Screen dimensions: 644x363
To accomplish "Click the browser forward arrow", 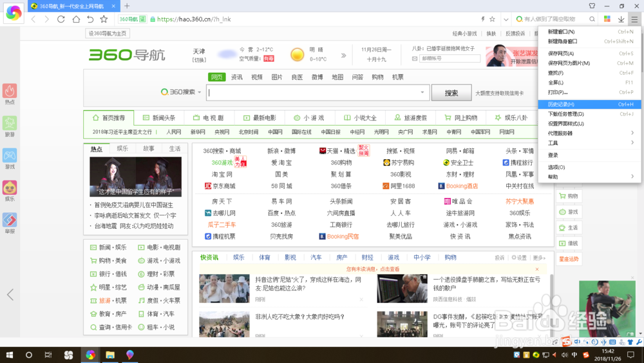I will (x=46, y=19).
